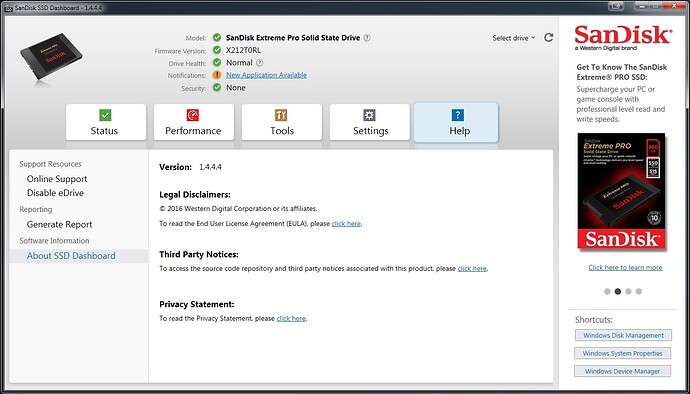
Task: Click the green check icon beside Drive Health
Action: pos(217,63)
